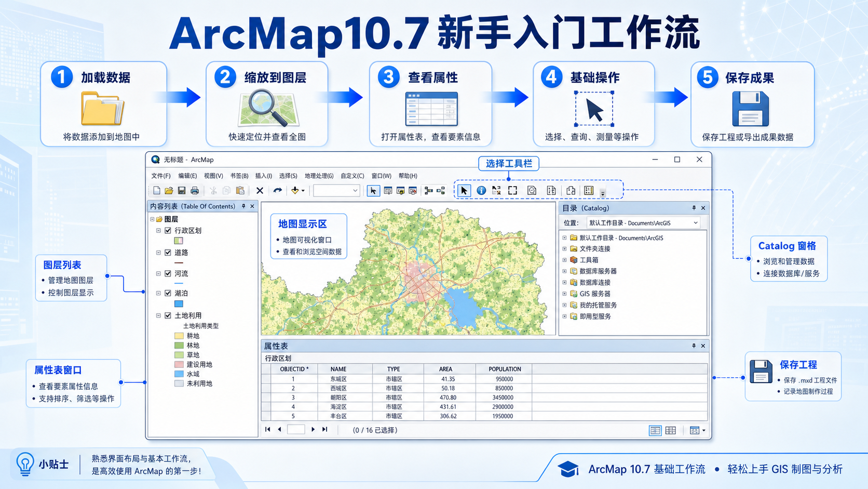Click the POPULATION column header

(505, 369)
